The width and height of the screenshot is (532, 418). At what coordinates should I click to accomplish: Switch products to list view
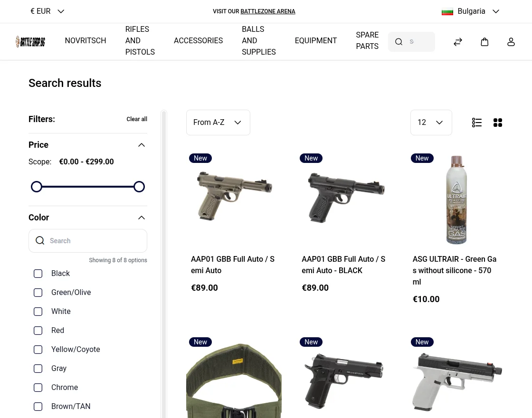pos(477,123)
